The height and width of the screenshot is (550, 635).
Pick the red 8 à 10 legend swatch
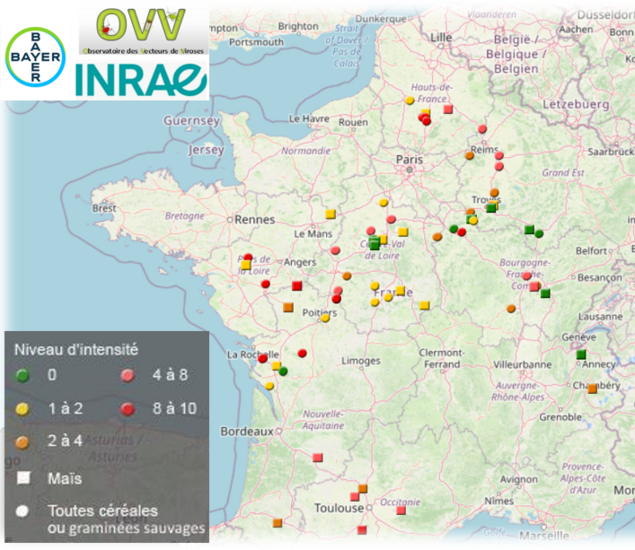pyautogui.click(x=128, y=408)
